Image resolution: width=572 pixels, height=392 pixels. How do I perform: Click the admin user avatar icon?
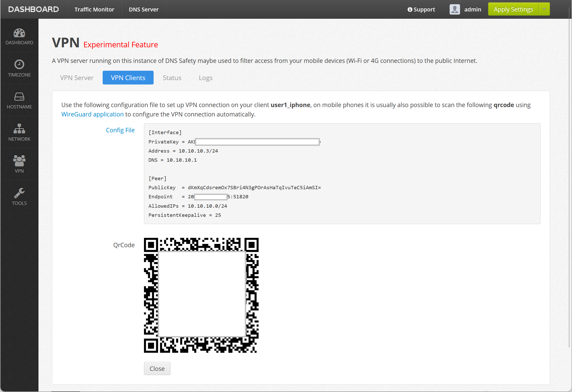point(455,9)
